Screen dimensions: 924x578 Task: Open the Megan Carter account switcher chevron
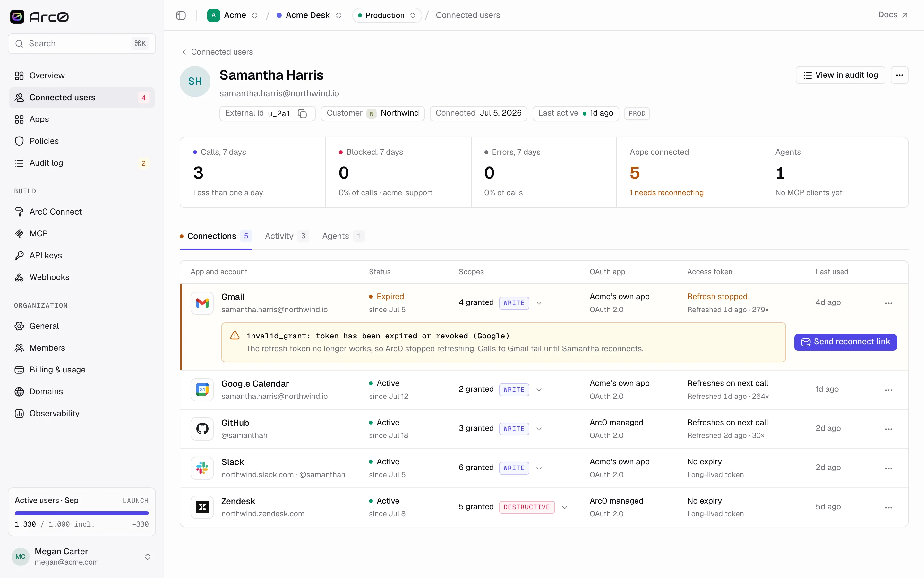click(x=147, y=556)
